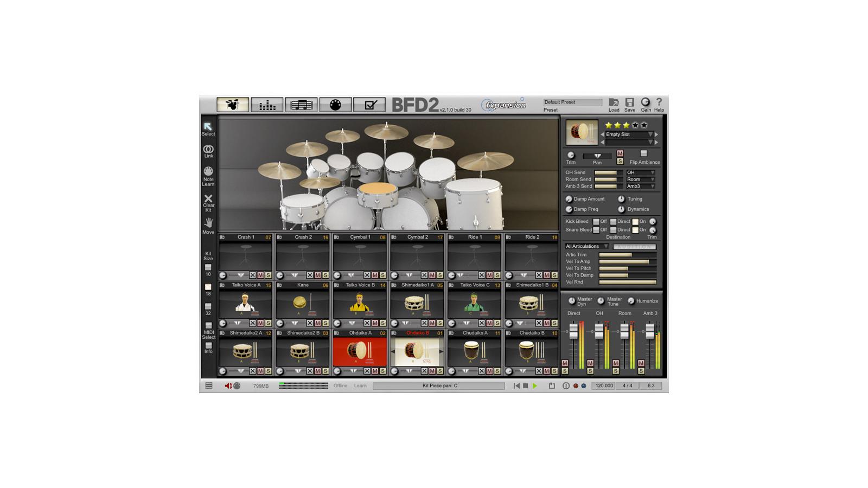Toggle the audio speaker icon
The width and height of the screenshot is (868, 488).
[x=228, y=386]
